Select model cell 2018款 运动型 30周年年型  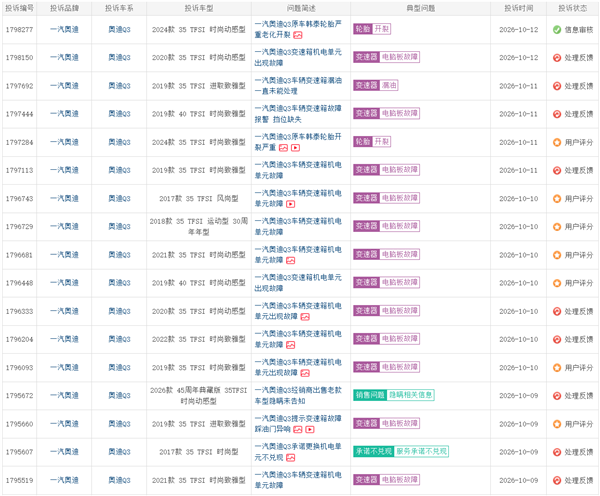tap(199, 227)
